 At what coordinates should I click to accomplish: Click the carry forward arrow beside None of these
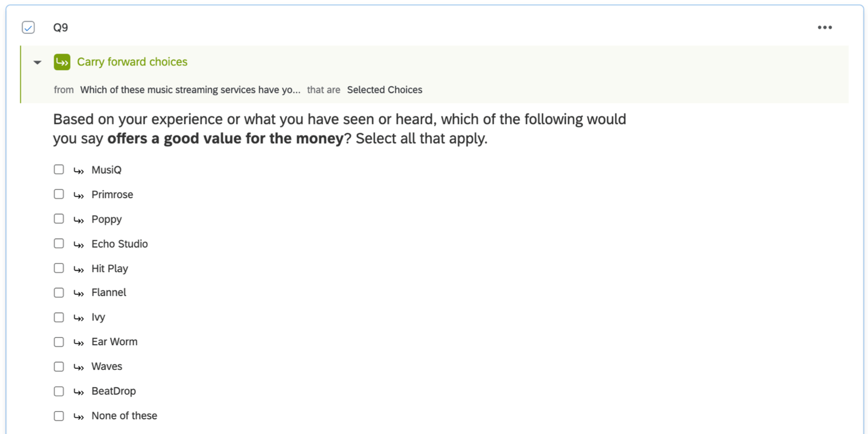tap(79, 416)
